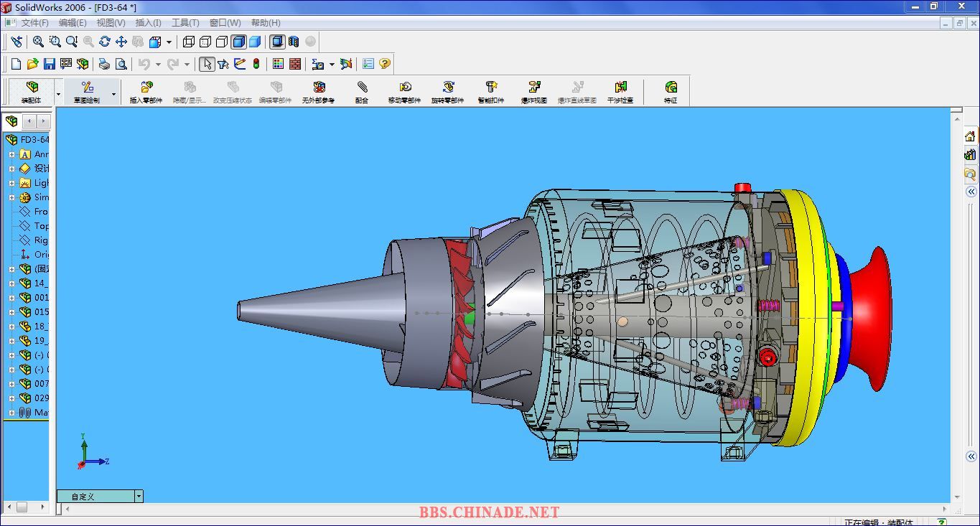Viewport: 980px width, 526px height.
Task: Save the document with floppy icon
Action: [x=50, y=64]
